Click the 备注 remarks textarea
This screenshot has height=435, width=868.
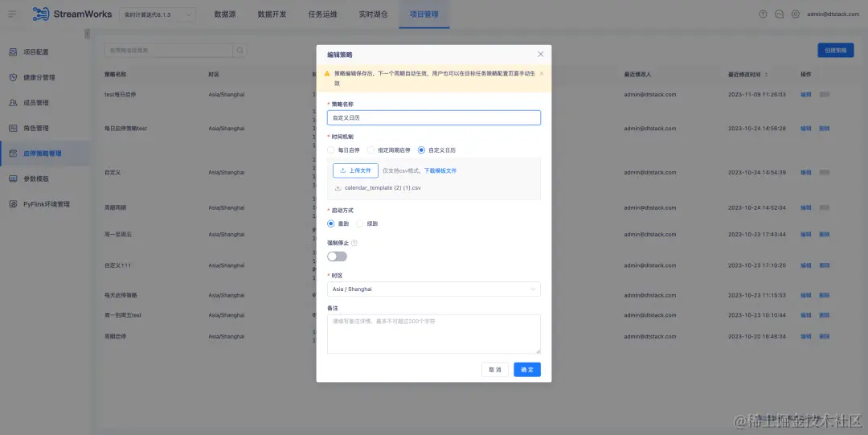click(433, 334)
